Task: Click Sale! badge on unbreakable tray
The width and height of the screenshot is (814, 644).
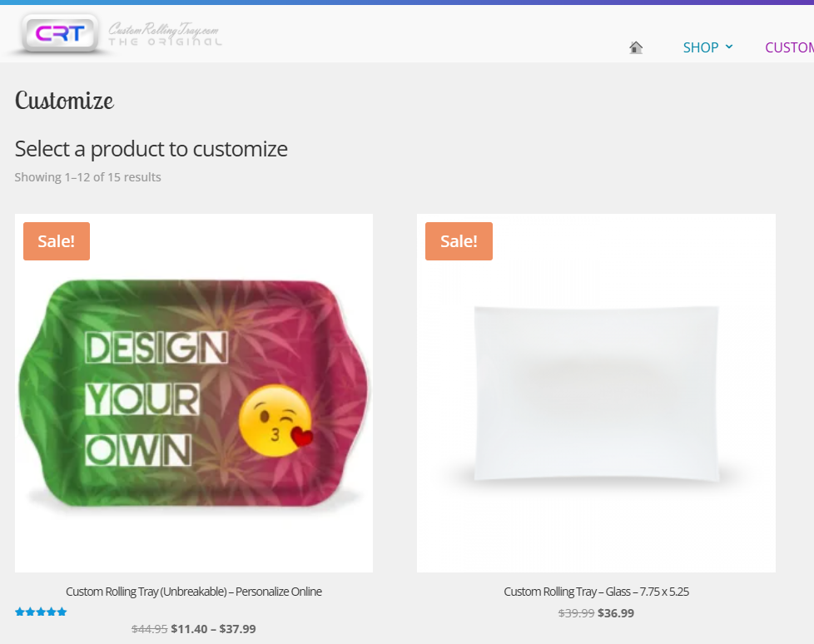Action: pyautogui.click(x=57, y=241)
